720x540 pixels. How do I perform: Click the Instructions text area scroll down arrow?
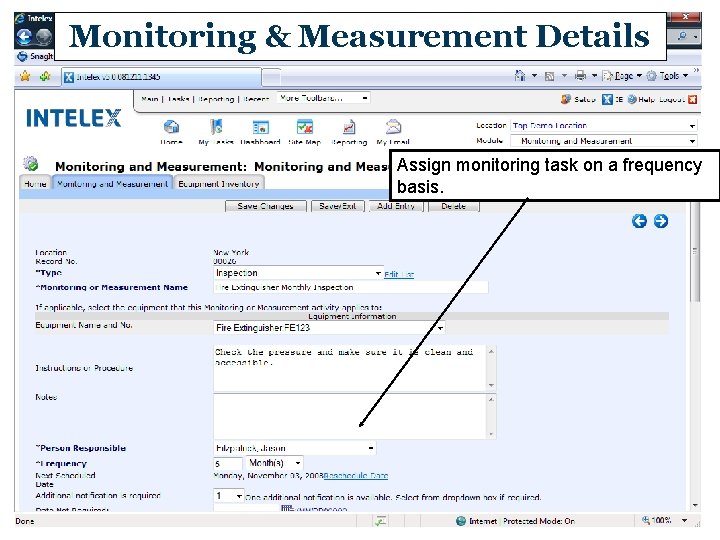pyautogui.click(x=491, y=385)
